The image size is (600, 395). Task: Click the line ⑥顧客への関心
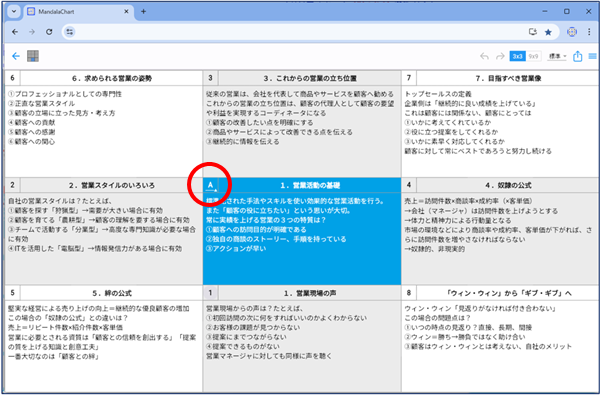pos(31,142)
